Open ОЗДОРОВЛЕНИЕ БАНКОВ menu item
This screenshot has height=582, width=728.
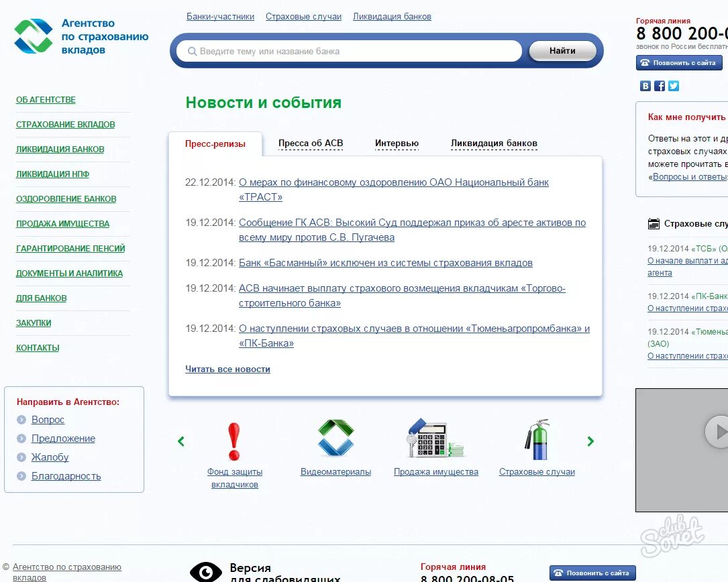(x=66, y=199)
